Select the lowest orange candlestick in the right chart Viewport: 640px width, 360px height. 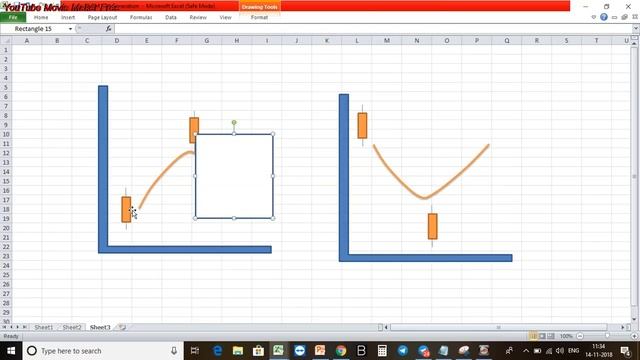(x=432, y=226)
